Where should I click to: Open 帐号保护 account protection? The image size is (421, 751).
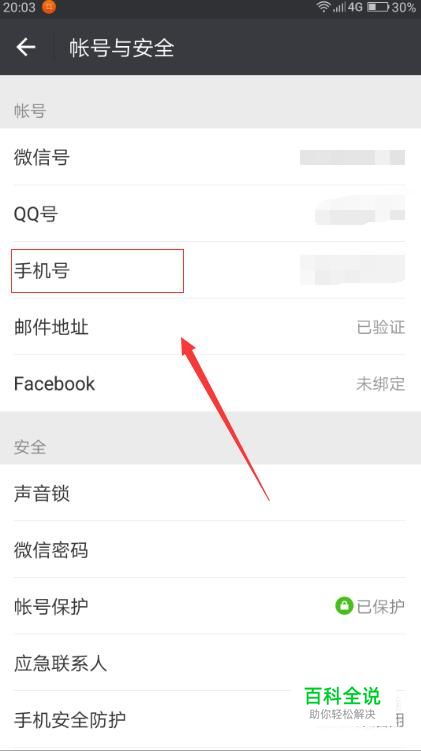(210, 606)
